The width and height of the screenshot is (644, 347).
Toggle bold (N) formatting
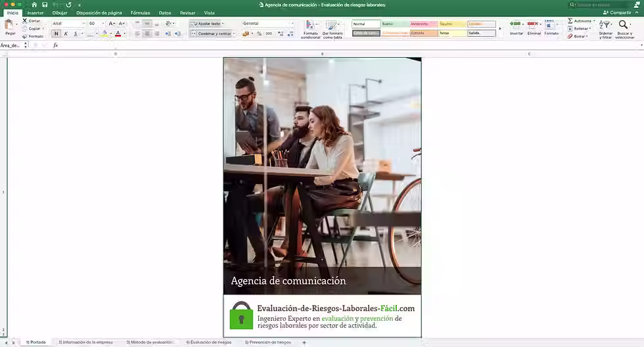coord(56,34)
